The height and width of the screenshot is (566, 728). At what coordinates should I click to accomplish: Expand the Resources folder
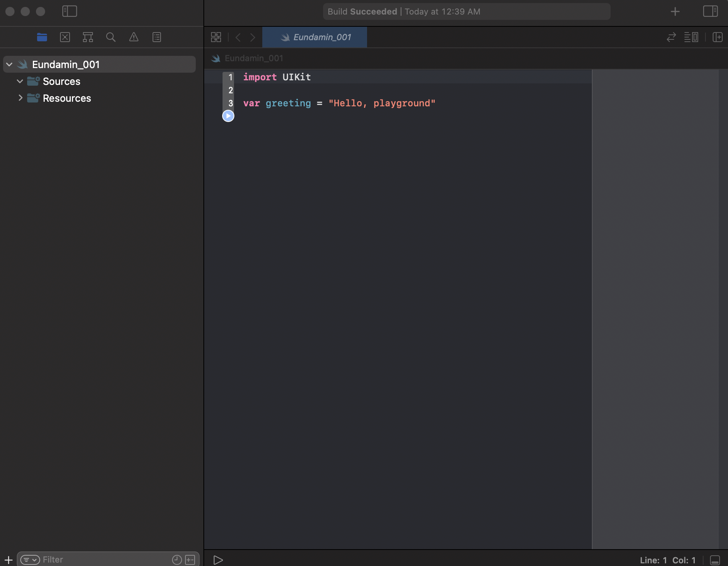20,98
